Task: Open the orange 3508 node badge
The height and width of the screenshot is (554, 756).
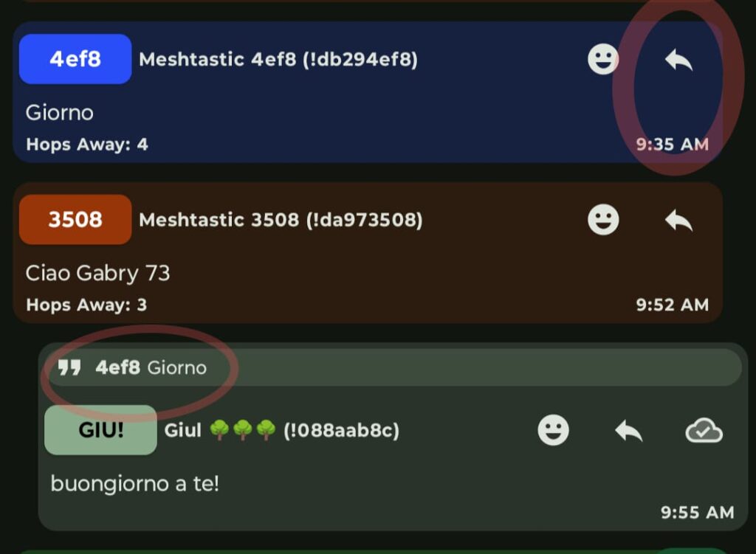Action: [x=75, y=219]
